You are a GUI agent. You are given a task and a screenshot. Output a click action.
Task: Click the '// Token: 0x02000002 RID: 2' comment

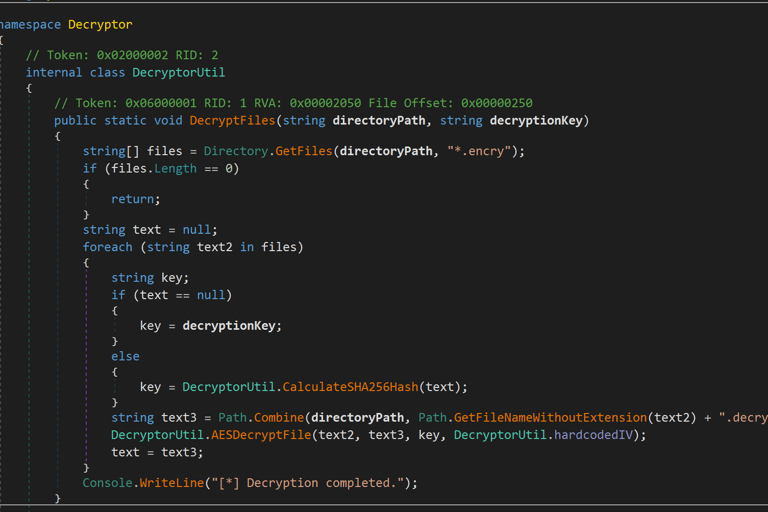click(122, 55)
